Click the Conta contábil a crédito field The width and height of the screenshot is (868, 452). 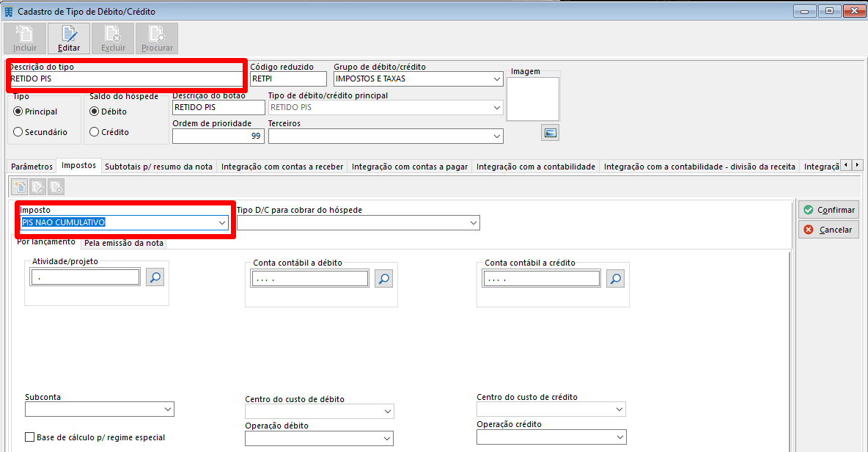pyautogui.click(x=541, y=279)
